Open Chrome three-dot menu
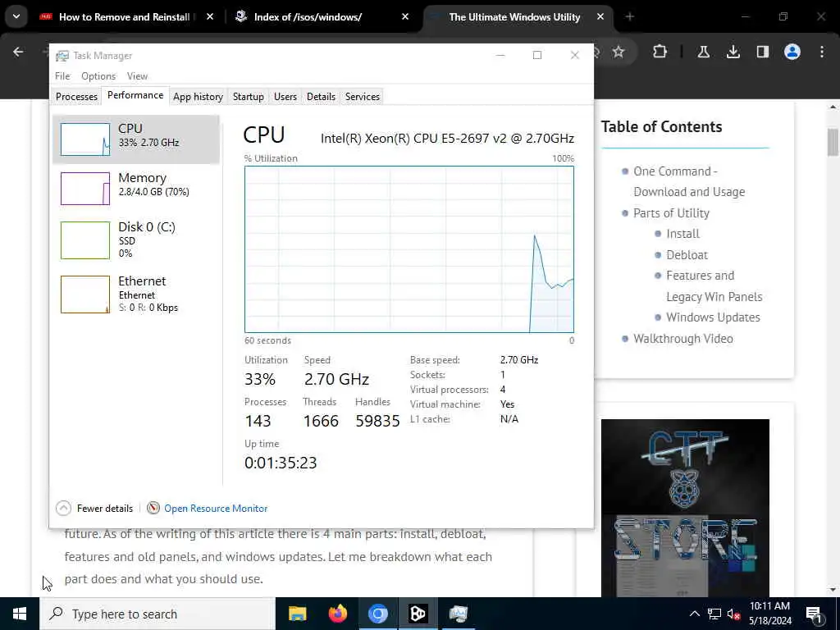The height and width of the screenshot is (630, 840). [822, 52]
